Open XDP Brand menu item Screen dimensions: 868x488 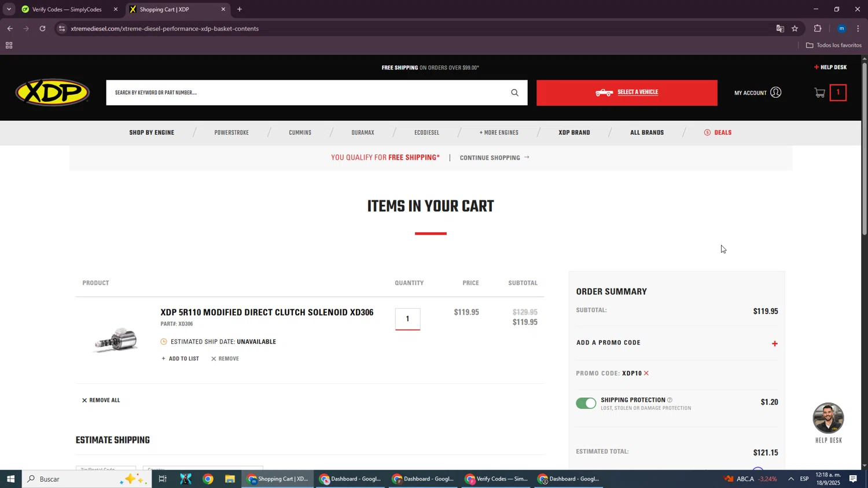click(x=574, y=133)
